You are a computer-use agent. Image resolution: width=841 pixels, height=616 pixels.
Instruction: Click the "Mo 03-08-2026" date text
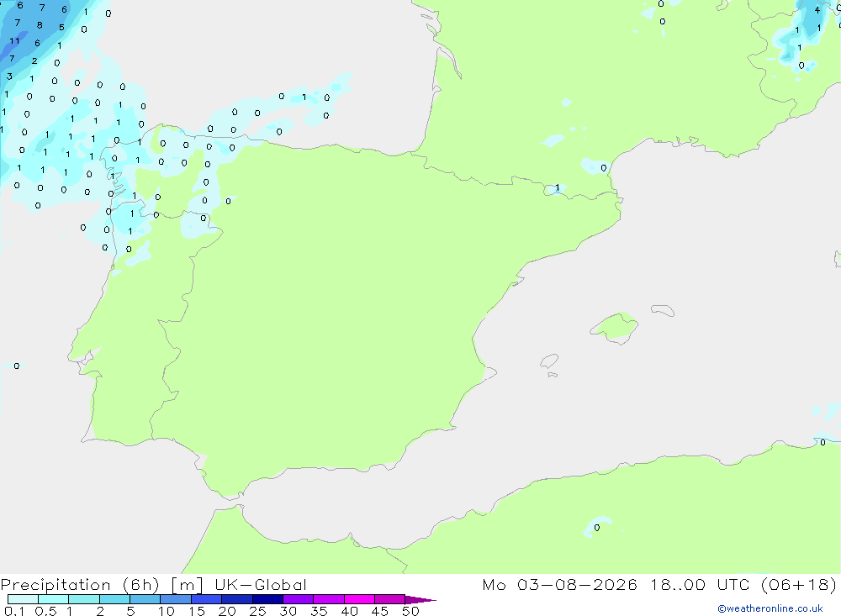pyautogui.click(x=560, y=584)
